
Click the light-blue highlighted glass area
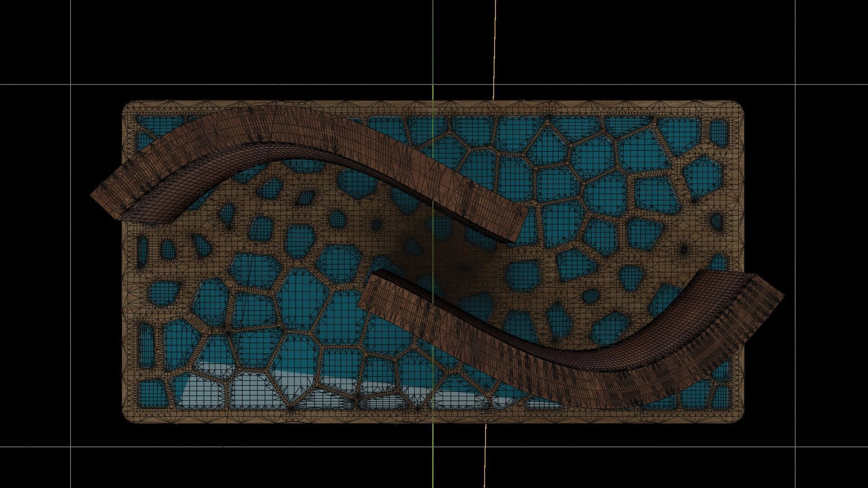coord(253,389)
